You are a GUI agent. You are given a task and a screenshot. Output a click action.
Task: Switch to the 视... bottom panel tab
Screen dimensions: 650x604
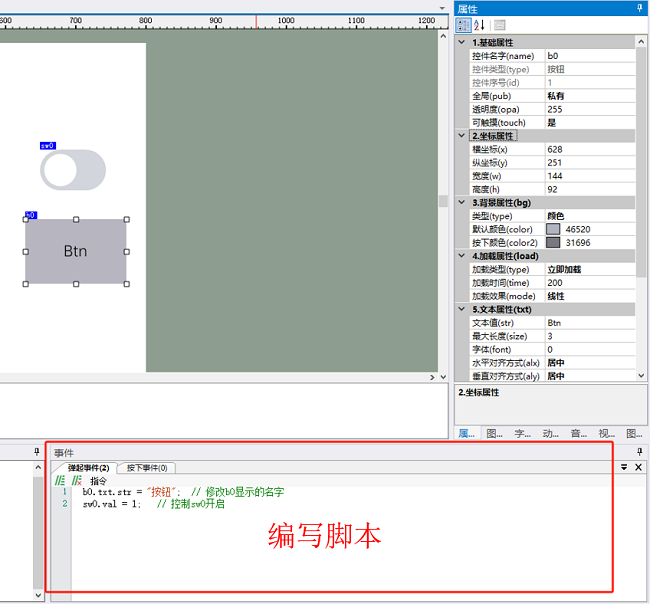pos(606,434)
